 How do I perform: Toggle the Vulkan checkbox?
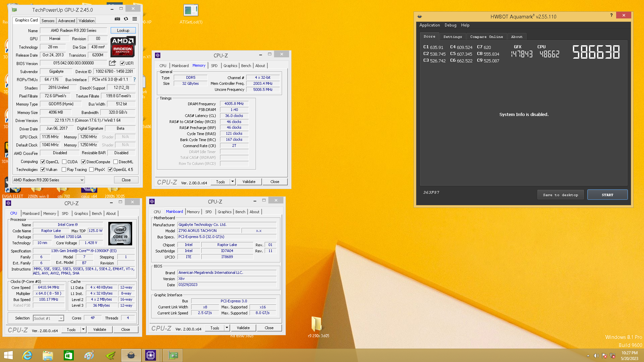coord(43,169)
